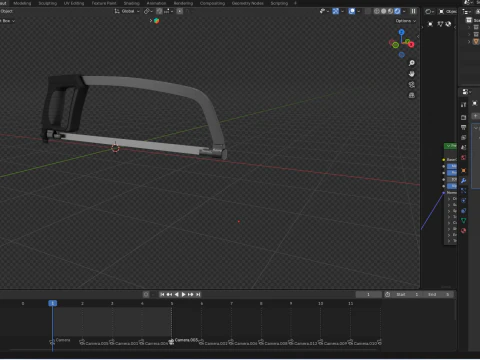The height and width of the screenshot is (360, 480).
Task: Open World properties tab
Action: point(464,157)
